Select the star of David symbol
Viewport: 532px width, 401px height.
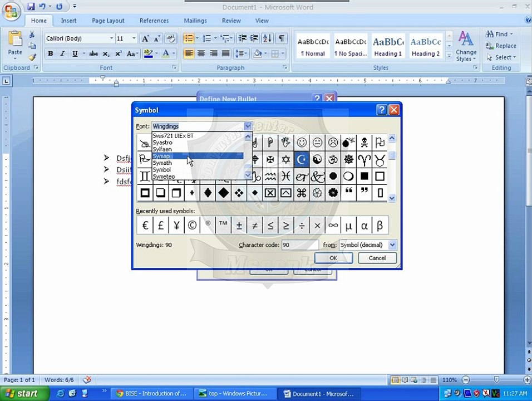[285, 160]
